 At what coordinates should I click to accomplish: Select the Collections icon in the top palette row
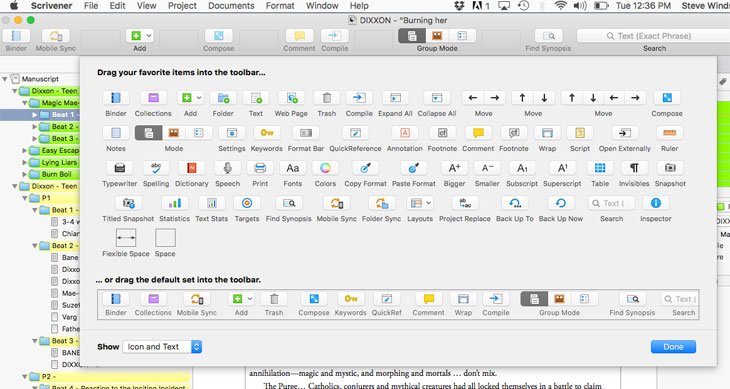point(153,98)
